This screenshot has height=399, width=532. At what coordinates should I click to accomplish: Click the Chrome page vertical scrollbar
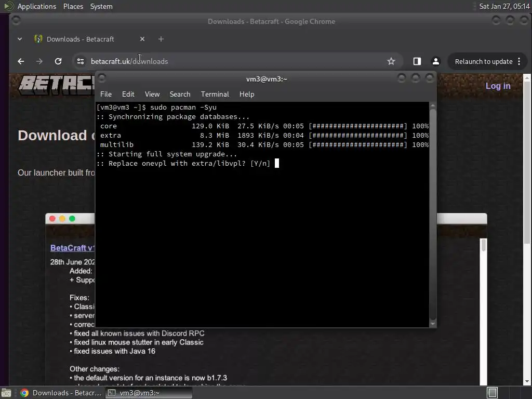pos(527,163)
